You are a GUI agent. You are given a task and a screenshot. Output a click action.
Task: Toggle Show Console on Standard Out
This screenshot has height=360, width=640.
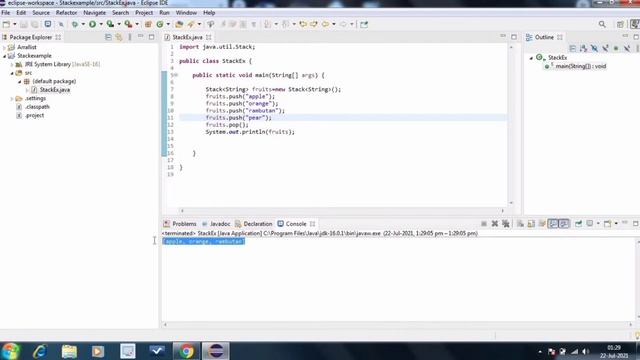[x=553, y=224]
